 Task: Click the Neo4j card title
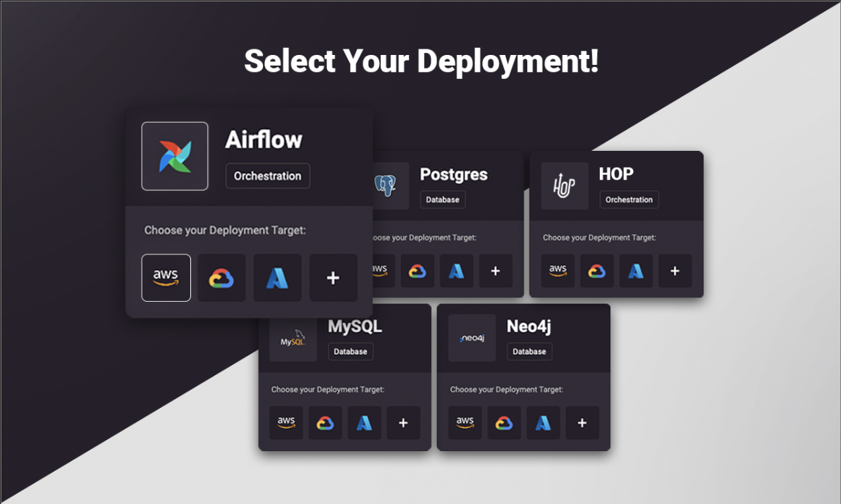[529, 326]
